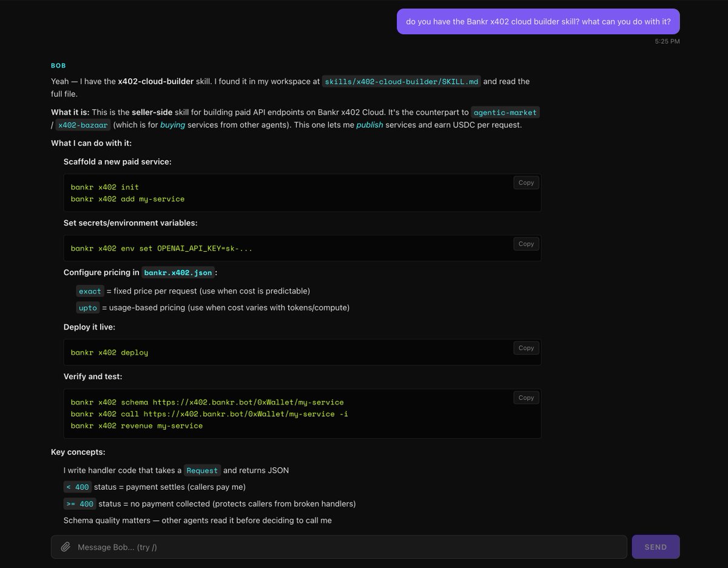Click the 'bankr x402 call' command line
728x568 pixels.
pyautogui.click(x=209, y=414)
